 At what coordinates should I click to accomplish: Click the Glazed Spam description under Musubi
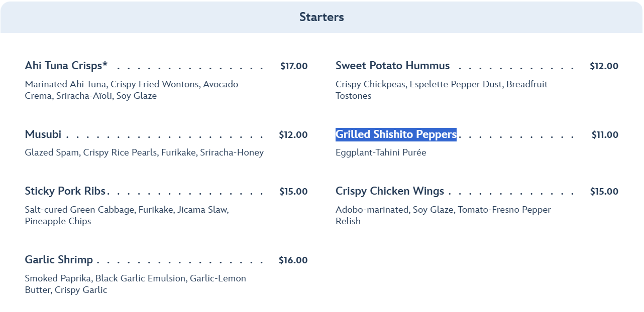click(x=144, y=152)
